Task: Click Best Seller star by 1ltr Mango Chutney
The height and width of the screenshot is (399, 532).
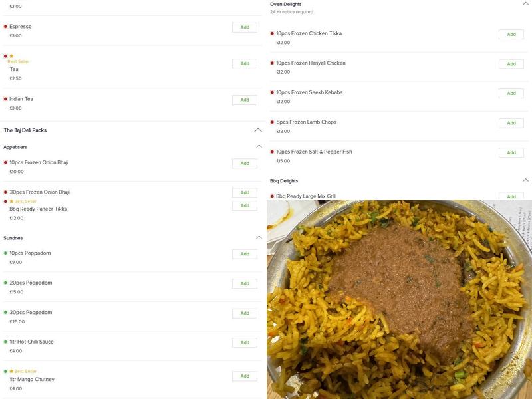Action: coord(12,371)
